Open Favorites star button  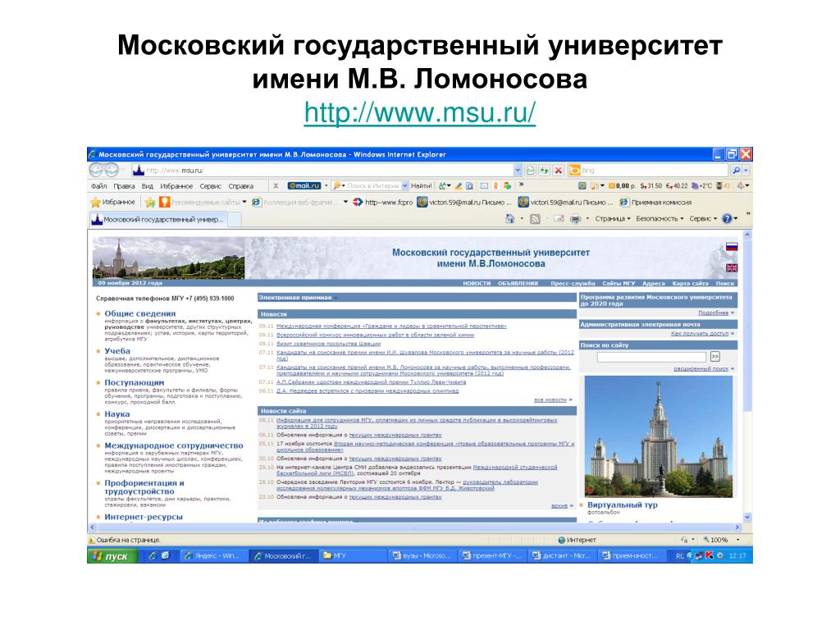click(x=112, y=202)
